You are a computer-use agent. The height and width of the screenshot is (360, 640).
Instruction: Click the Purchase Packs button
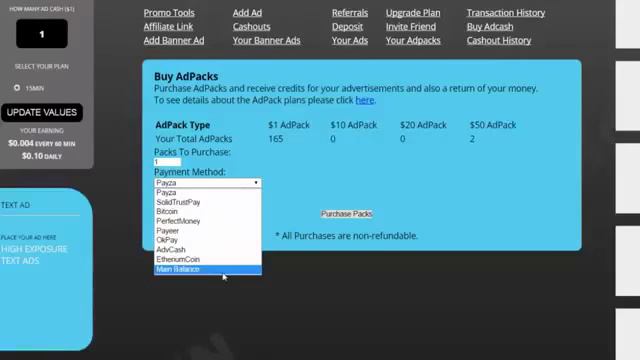point(347,214)
